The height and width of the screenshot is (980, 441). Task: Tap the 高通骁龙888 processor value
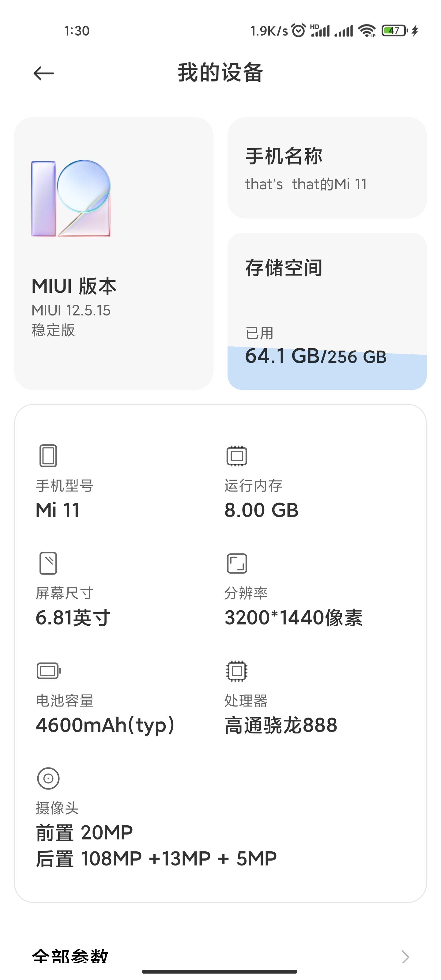click(281, 725)
